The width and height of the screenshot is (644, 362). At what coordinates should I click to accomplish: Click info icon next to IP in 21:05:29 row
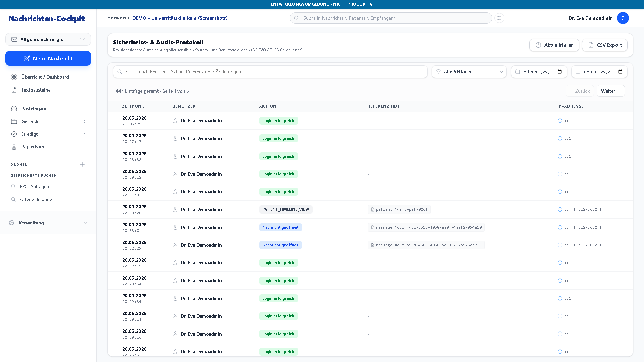click(560, 121)
